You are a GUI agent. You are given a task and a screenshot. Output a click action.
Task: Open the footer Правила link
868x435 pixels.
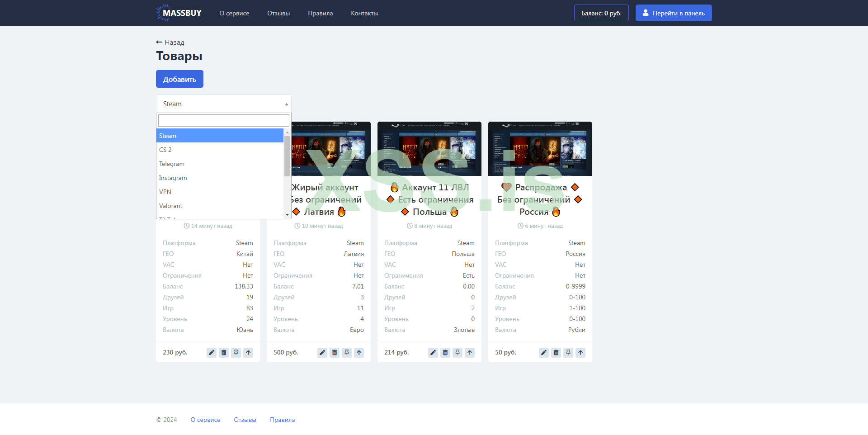point(283,420)
